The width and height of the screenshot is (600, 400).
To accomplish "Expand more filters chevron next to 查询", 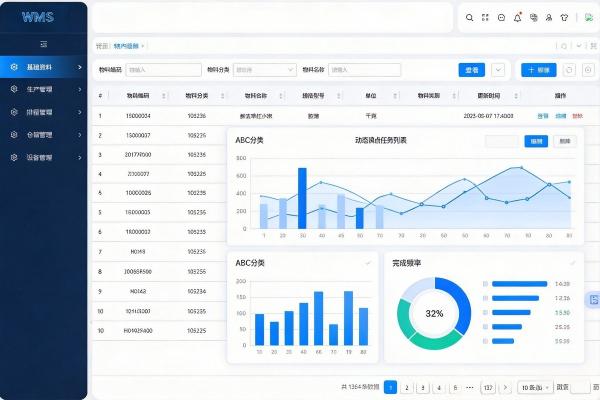I will tap(499, 70).
